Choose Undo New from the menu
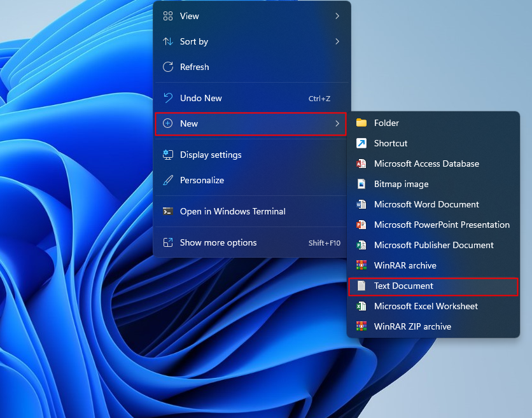The width and height of the screenshot is (532, 418). (200, 98)
